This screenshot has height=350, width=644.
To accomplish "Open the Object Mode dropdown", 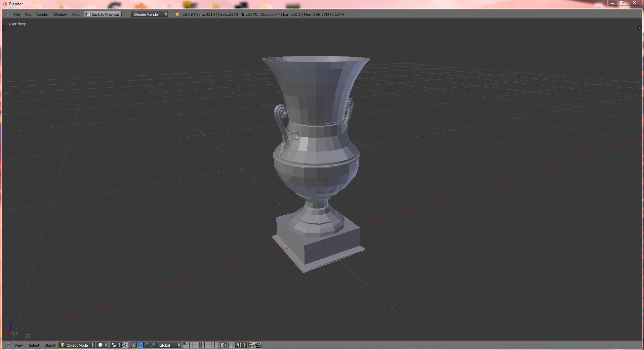I will click(x=77, y=345).
